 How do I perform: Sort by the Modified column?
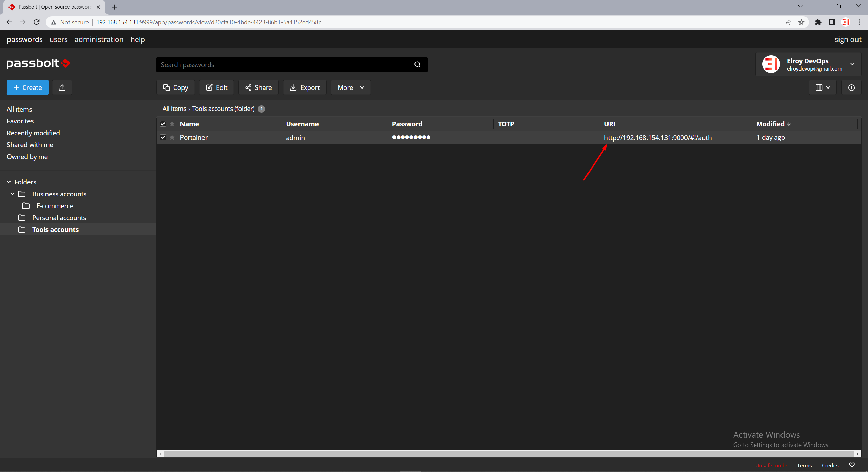point(774,124)
